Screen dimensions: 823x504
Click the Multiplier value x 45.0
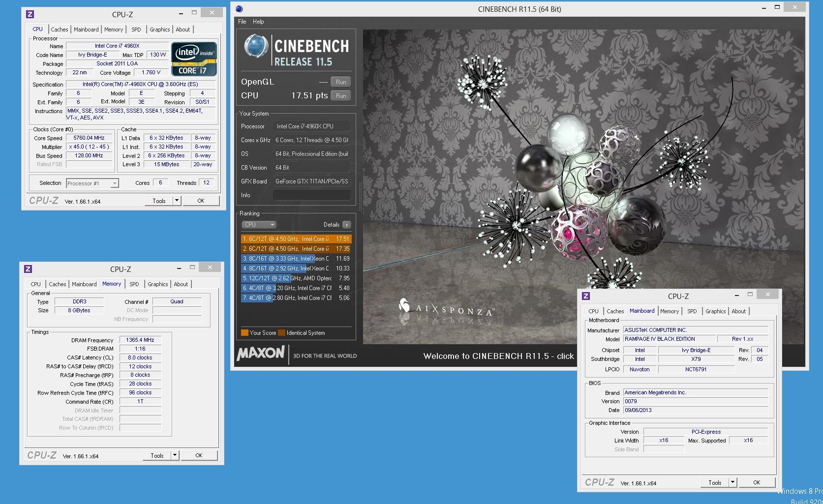[x=89, y=147]
